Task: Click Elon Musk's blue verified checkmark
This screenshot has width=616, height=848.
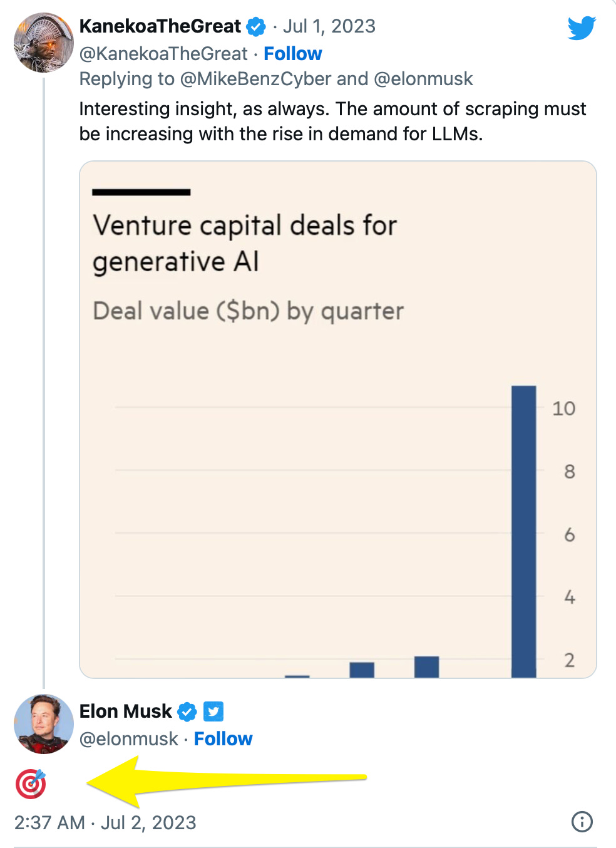Action: pyautogui.click(x=187, y=712)
